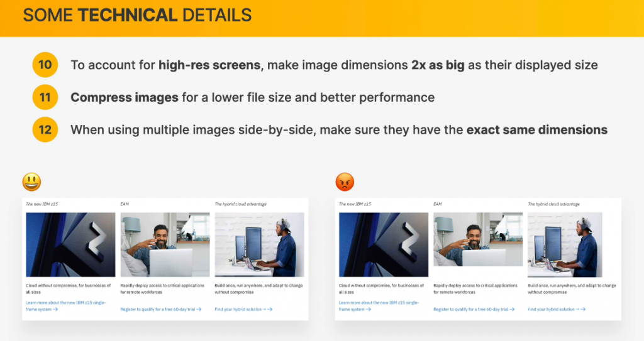Open 'Learn more about the new IBM z15' link in angry-emoji example
The image size is (644, 341).
tap(379, 306)
